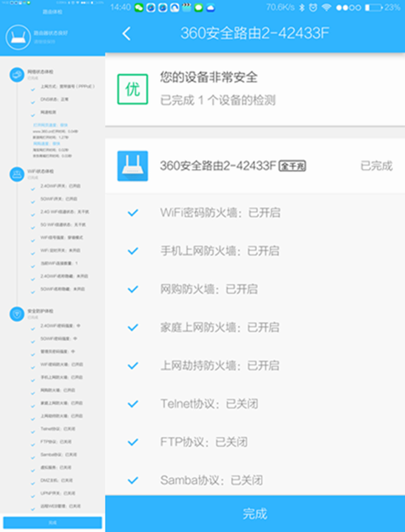Viewport: 405px width, 532px height.
Task: Click the 网络状态体检 section circle icon
Action: (16, 75)
